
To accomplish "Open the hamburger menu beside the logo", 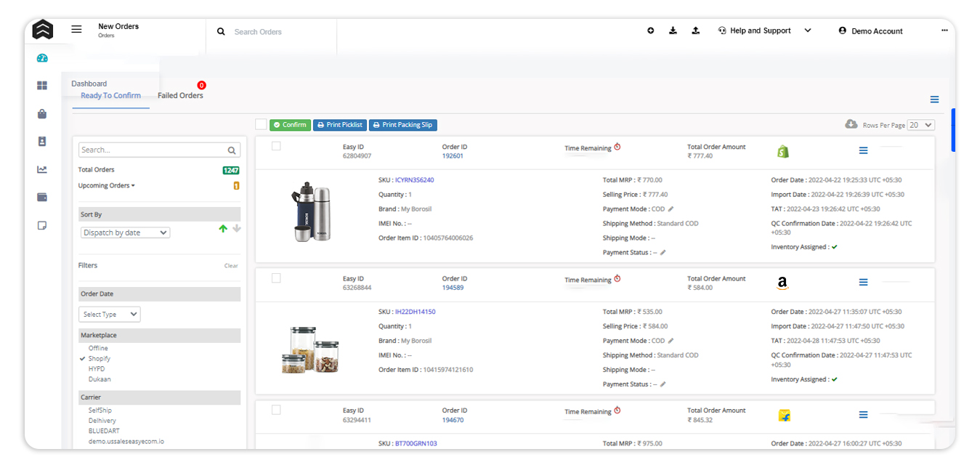I will point(76,29).
